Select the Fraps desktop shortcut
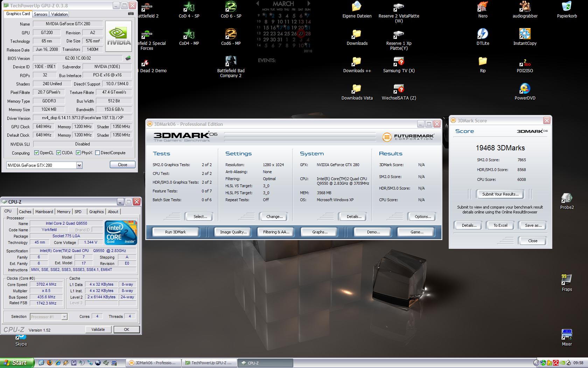The height and width of the screenshot is (368, 588). 567,283
